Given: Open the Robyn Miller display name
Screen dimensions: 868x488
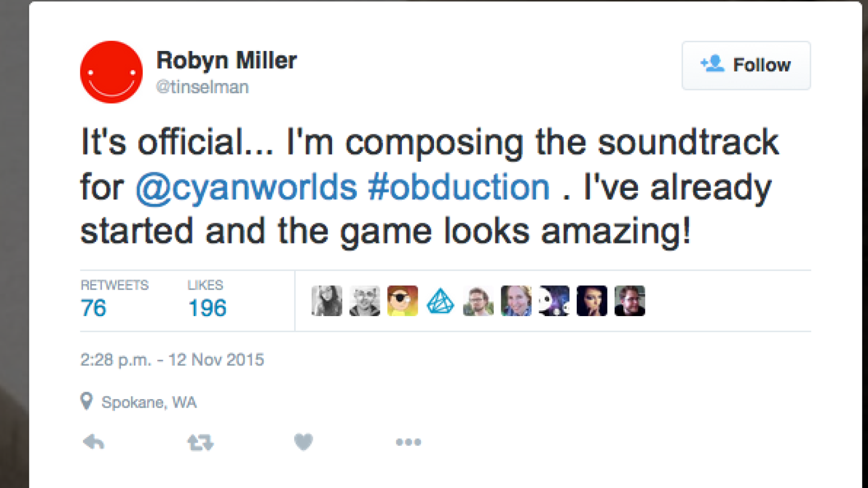Looking at the screenshot, I should point(226,60).
